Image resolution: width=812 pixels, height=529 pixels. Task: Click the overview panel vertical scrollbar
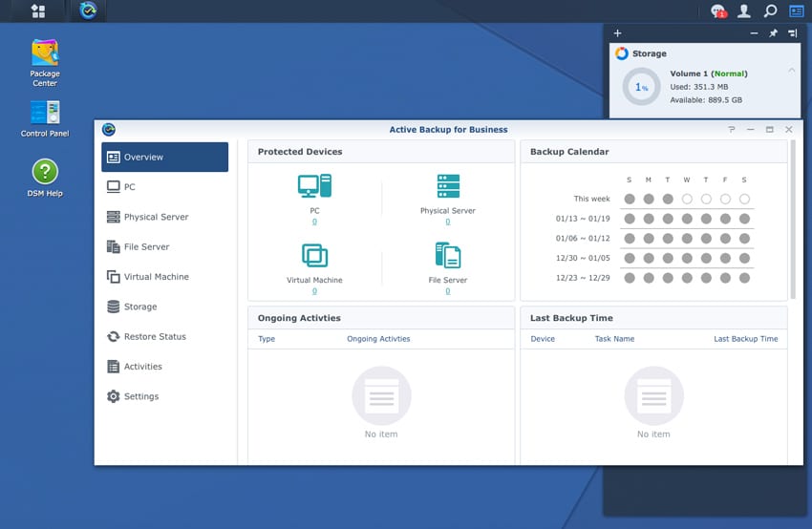(793, 220)
